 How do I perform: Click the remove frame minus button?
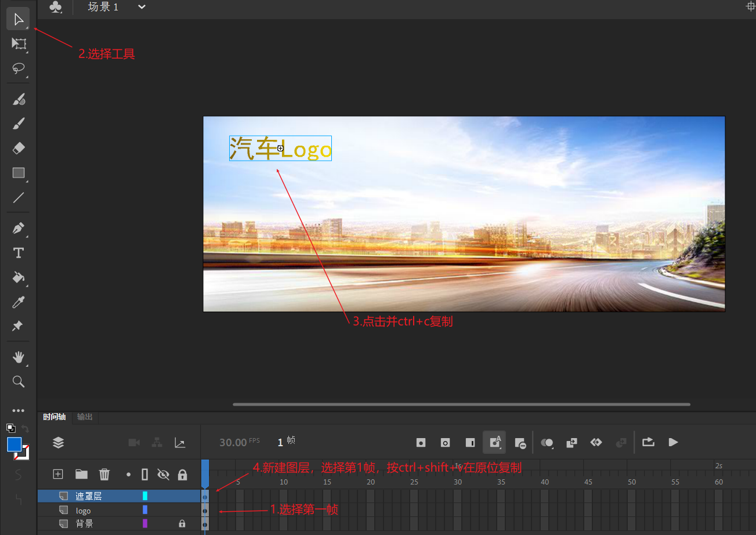(x=520, y=443)
